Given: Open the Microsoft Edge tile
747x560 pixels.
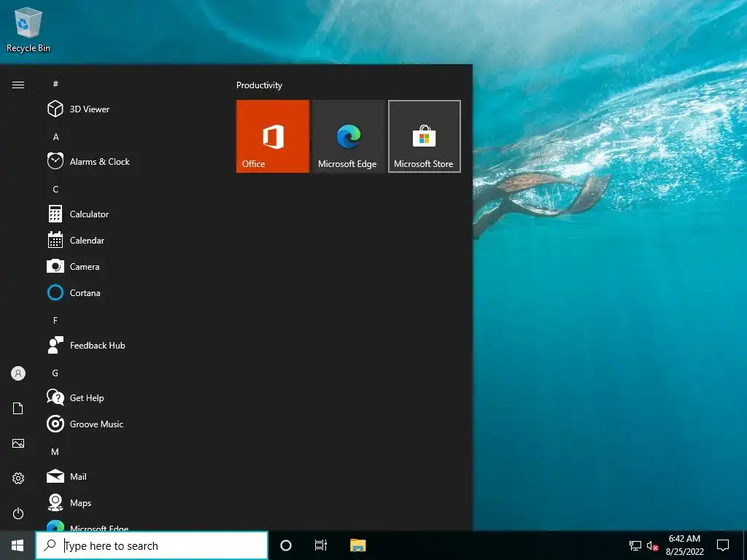Looking at the screenshot, I should (x=348, y=136).
